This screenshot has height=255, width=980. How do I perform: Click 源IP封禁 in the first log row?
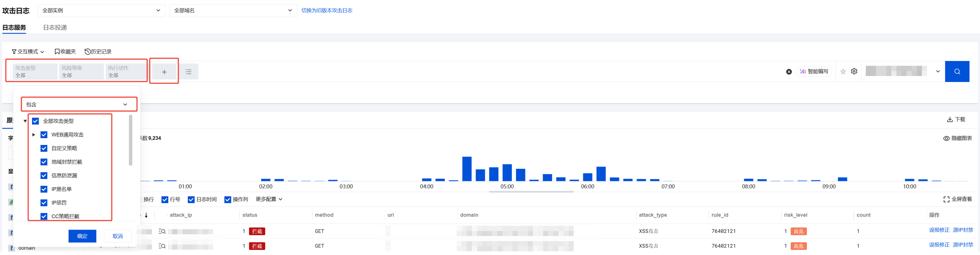coord(963,230)
